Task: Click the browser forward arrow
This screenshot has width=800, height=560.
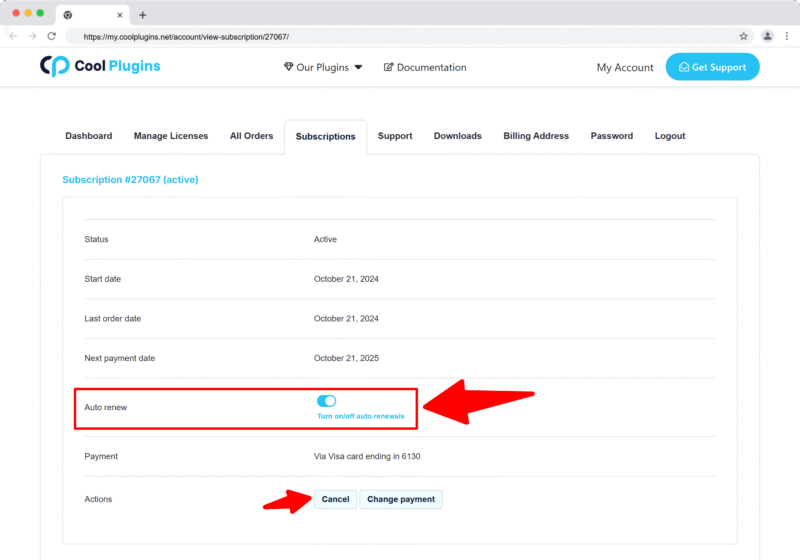Action: pos(32,36)
